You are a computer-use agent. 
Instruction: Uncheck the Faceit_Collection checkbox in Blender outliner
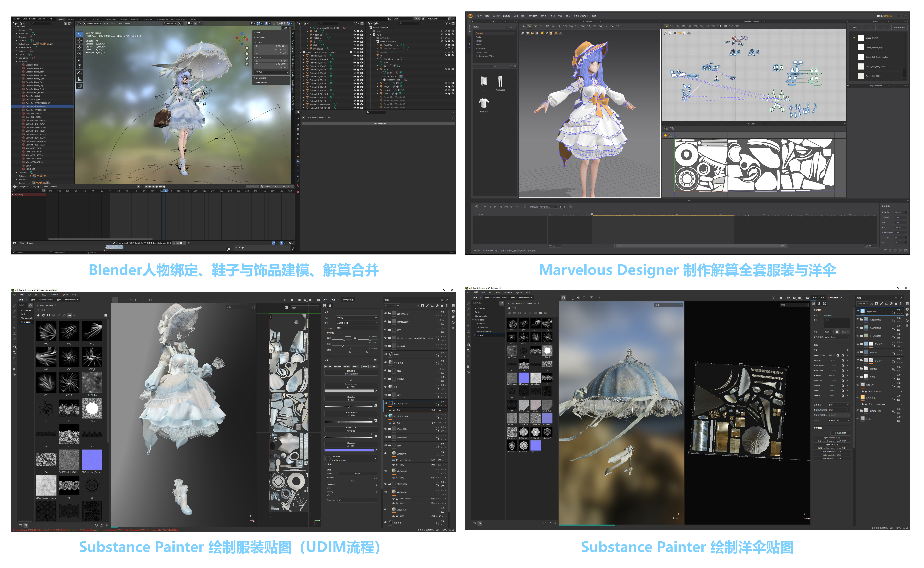(442, 41)
